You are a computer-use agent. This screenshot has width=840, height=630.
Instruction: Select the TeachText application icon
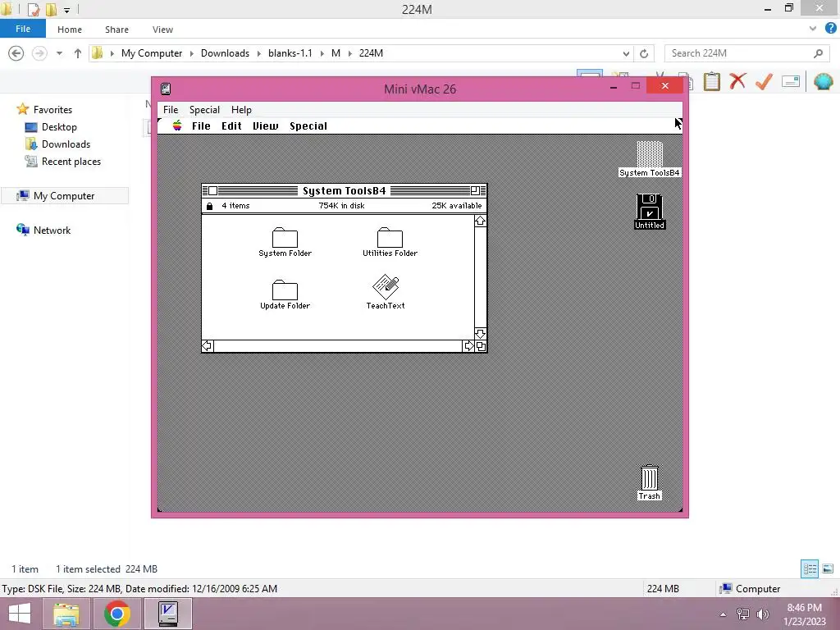point(386,287)
